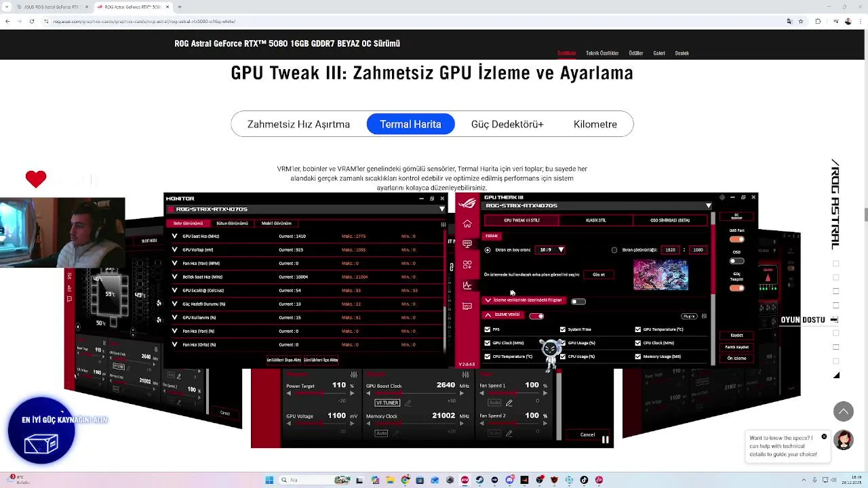The image size is (868, 488).
Task: Toggle the FPS checkbox
Action: [488, 329]
